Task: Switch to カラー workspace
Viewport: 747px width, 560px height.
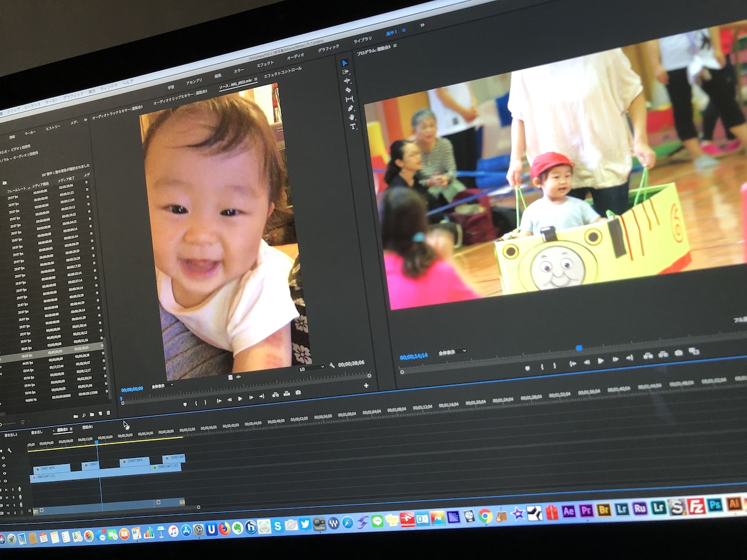Action: 239,70
